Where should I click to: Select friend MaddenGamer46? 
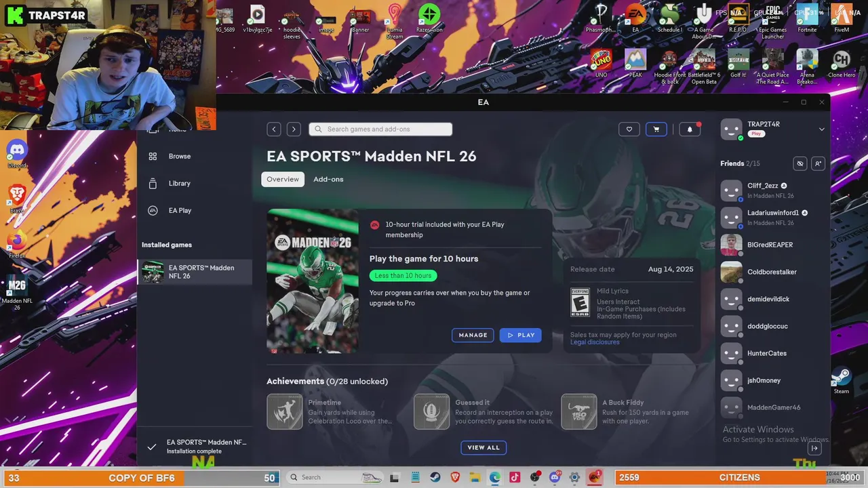tap(772, 407)
